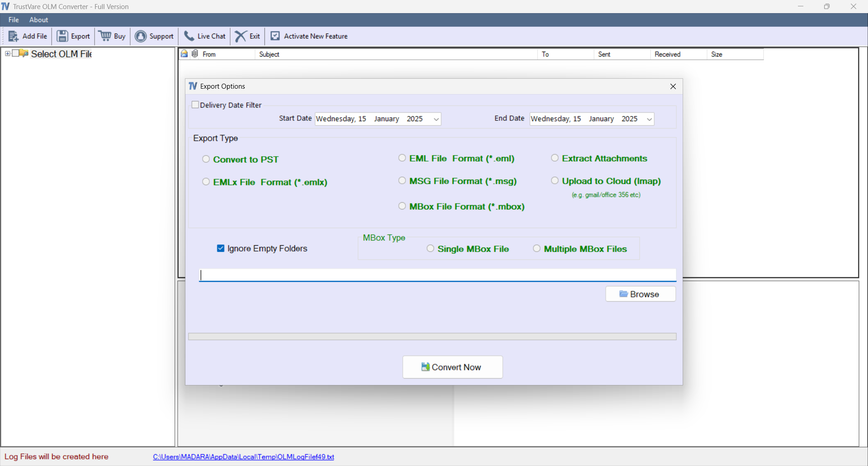Click the From column header
This screenshot has width=868, height=466.
[x=228, y=54]
